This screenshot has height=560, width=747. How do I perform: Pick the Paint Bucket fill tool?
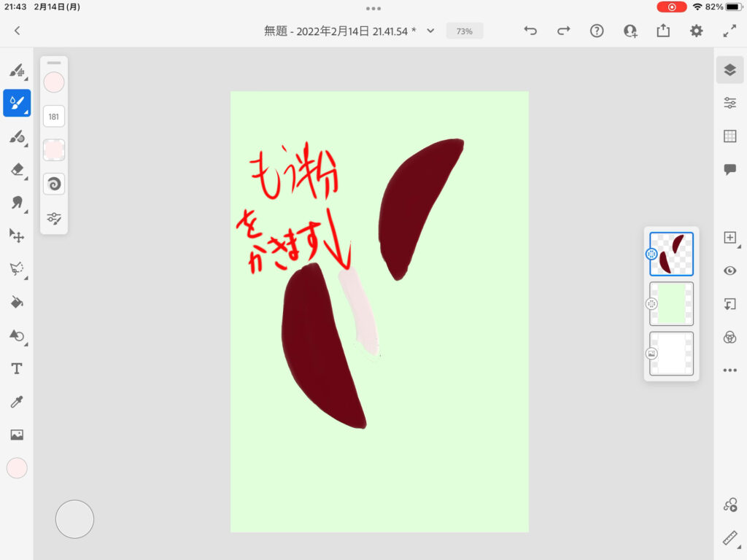[16, 302]
